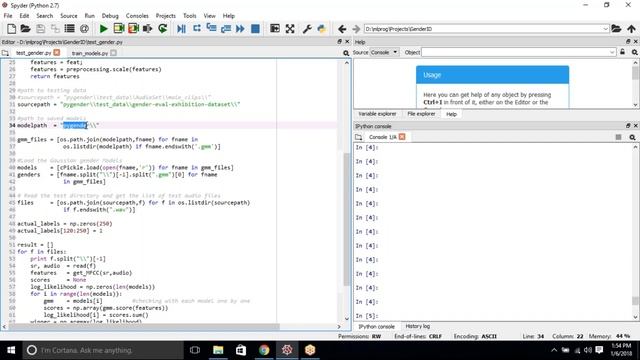The image size is (640, 360).
Task: Close the test_gender.py tab
Action: 57,53
